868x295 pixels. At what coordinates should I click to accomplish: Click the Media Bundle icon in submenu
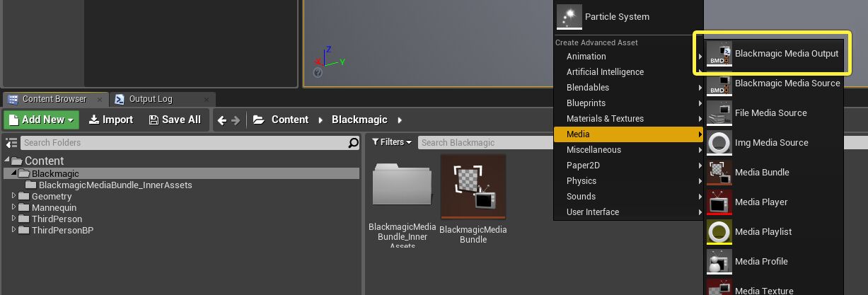pos(719,173)
